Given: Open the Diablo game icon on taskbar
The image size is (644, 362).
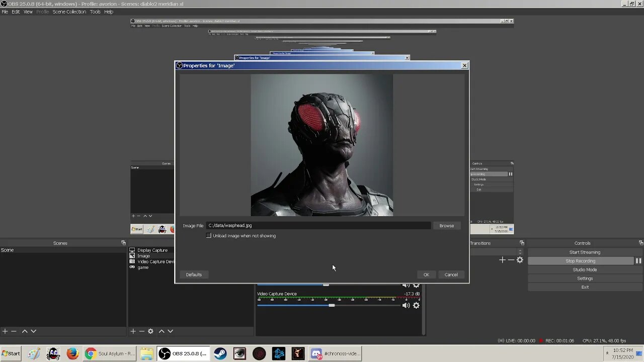Looking at the screenshot, I should point(298,353).
